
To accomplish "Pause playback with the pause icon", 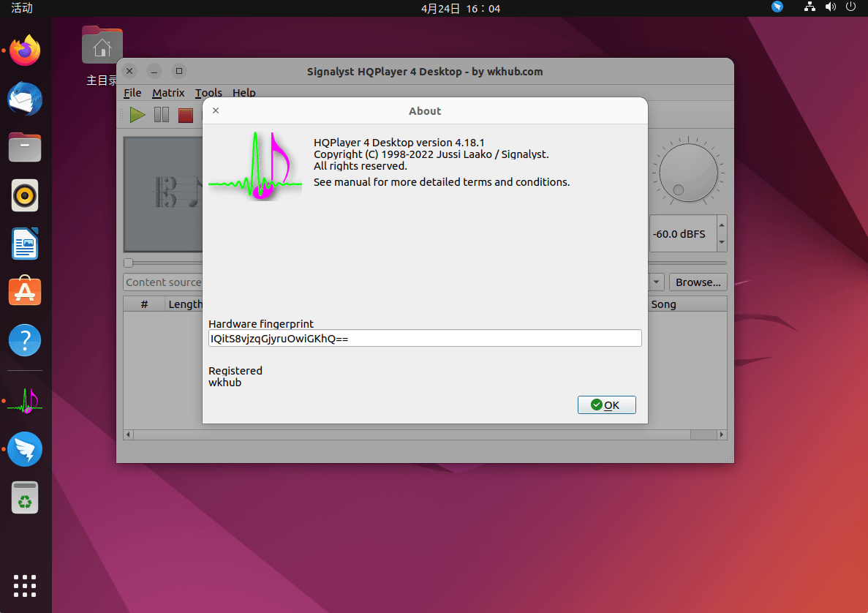I will click(162, 115).
